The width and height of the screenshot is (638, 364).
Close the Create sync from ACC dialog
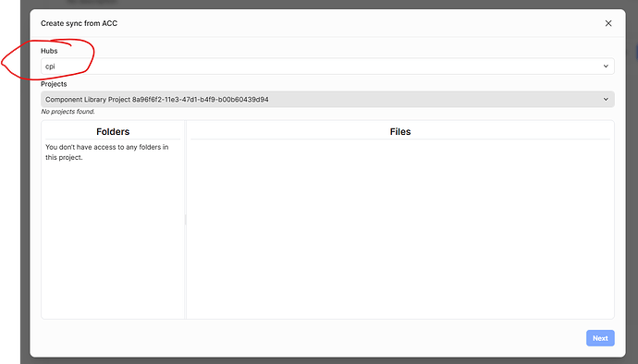[608, 23]
